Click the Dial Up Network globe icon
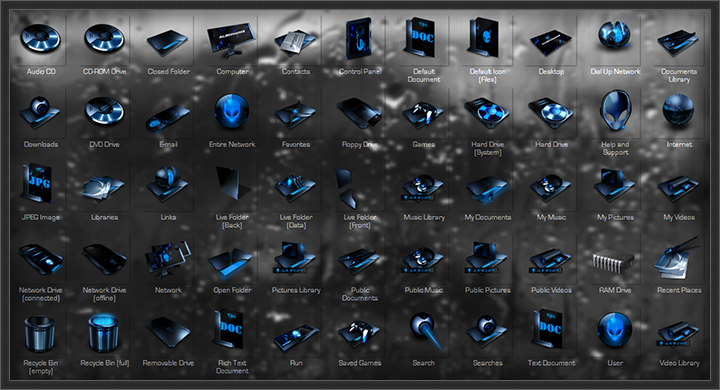Screen dimensions: 720x390 pyautogui.click(x=614, y=35)
